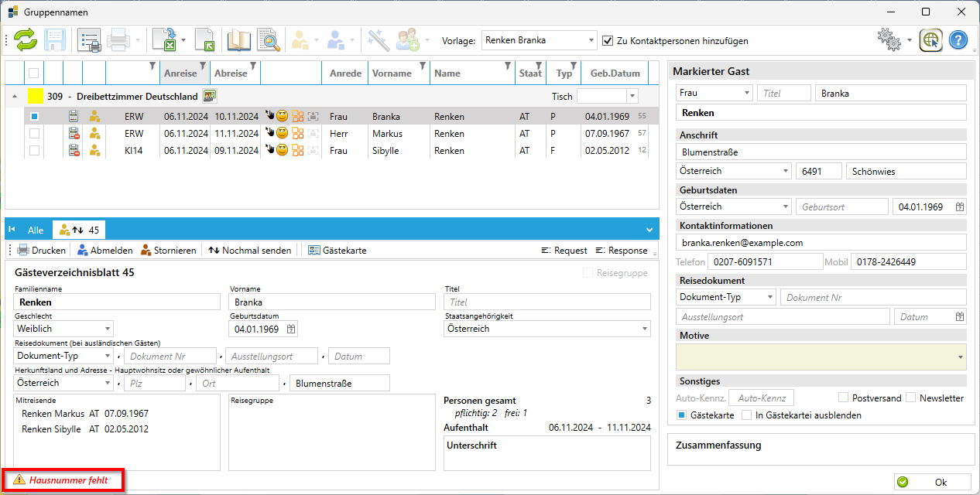
Task: Click the Ok button
Action: 932,482
